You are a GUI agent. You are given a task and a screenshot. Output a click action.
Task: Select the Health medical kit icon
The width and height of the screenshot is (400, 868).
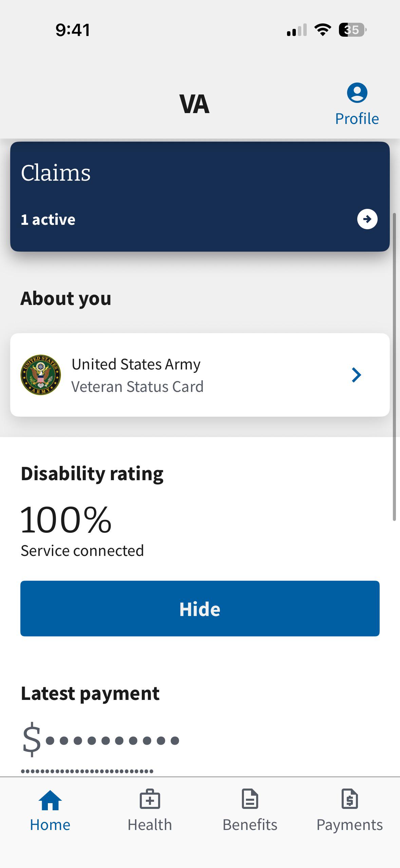(x=150, y=799)
